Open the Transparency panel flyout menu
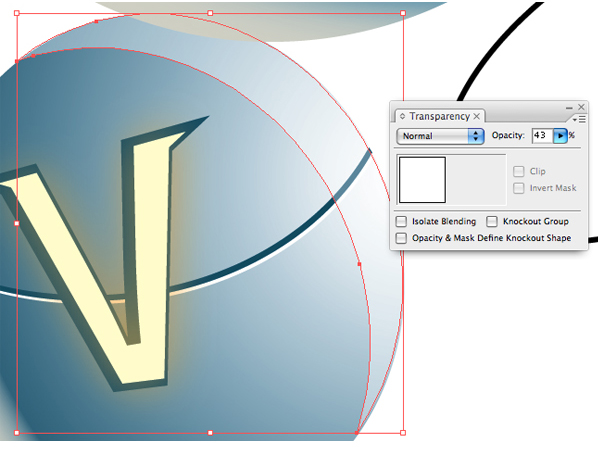 [580, 120]
